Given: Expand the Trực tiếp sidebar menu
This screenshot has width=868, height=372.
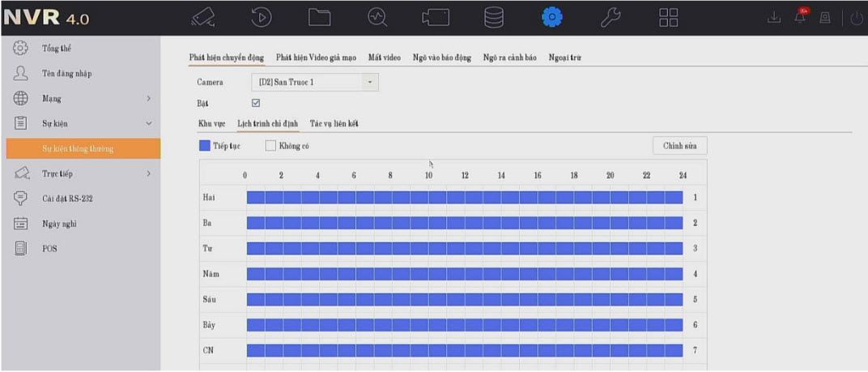Looking at the screenshot, I should coord(81,173).
